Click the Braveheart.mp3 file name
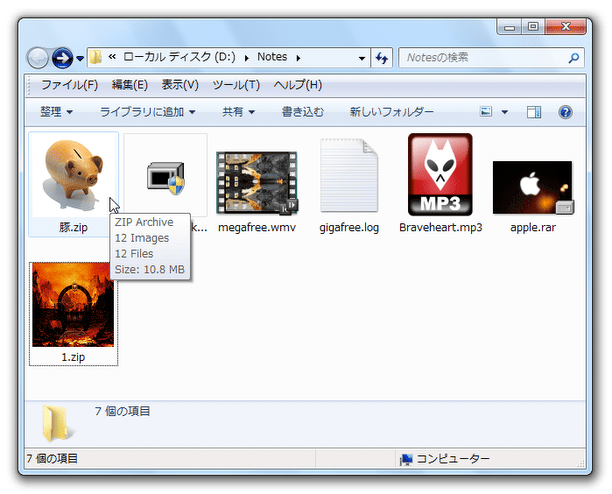The height and width of the screenshot is (494, 612). 441,227
